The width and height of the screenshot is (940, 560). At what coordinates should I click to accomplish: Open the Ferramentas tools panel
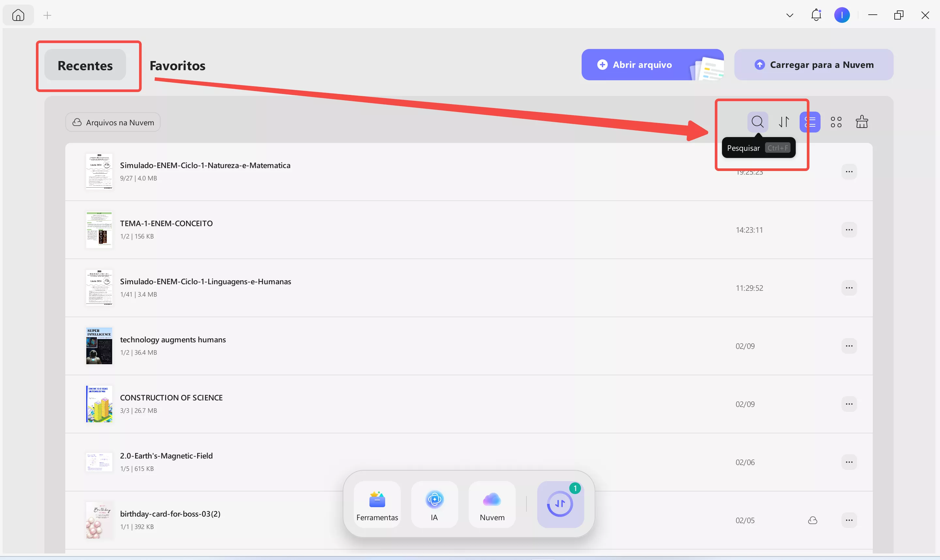[x=377, y=504]
